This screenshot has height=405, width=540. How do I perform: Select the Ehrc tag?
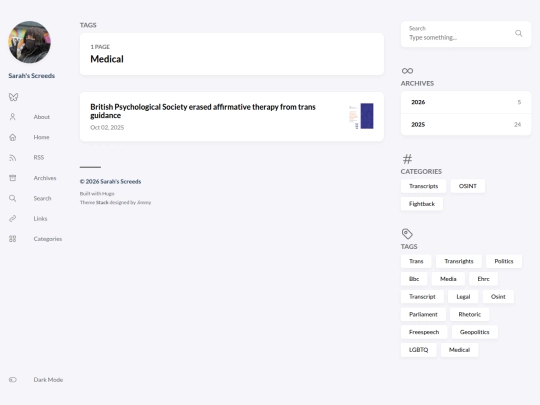click(x=483, y=279)
